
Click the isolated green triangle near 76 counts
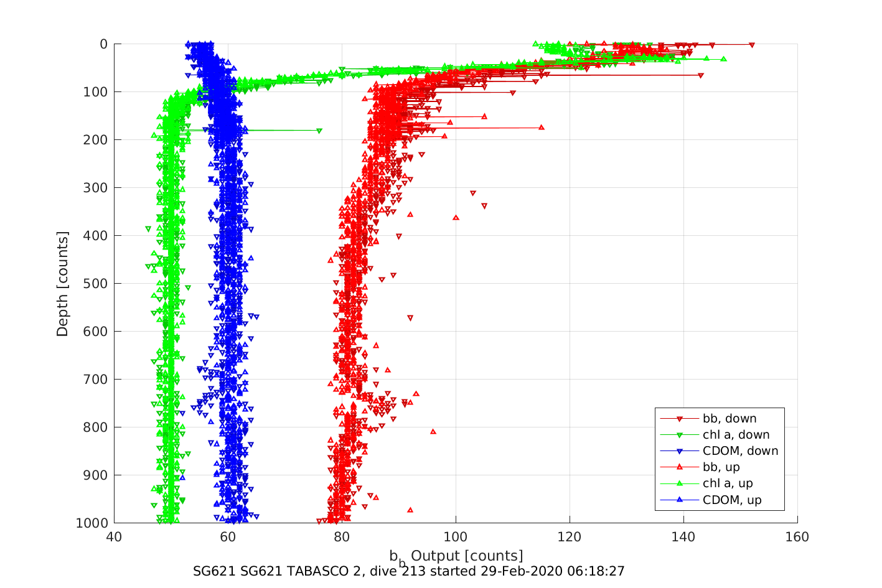click(x=319, y=131)
